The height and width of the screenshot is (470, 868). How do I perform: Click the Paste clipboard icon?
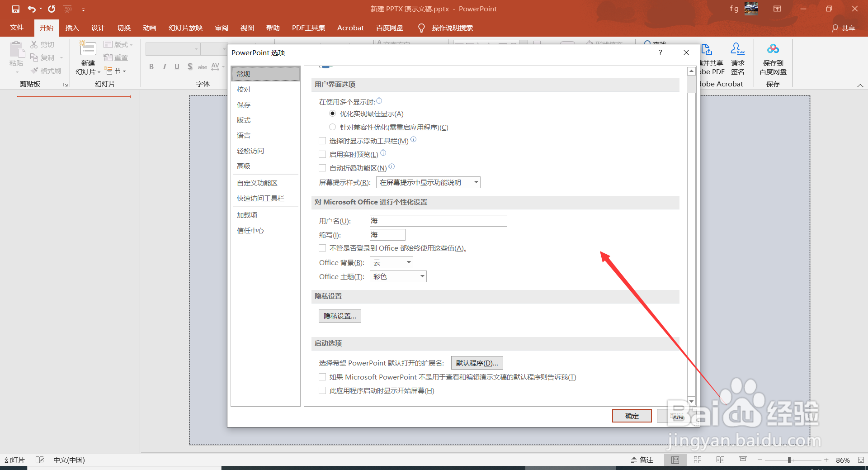pos(17,50)
